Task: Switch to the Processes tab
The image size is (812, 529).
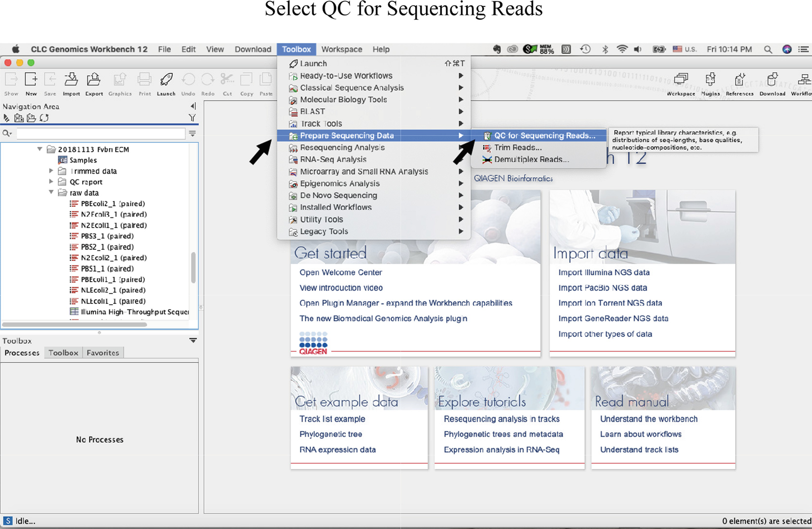Action: [x=22, y=353]
